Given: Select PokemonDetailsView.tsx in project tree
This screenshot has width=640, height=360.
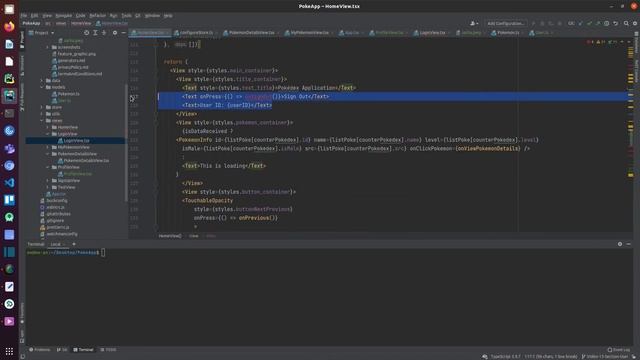Looking at the screenshot, I should pyautogui.click(x=86, y=161).
